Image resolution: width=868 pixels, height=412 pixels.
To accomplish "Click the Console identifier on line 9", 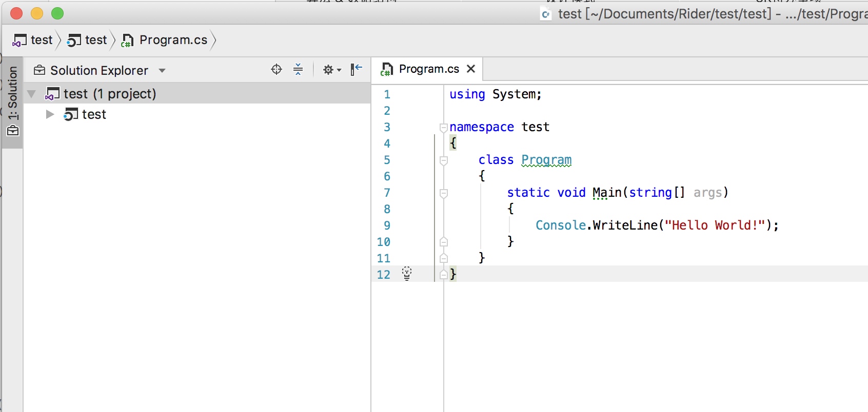I will tap(561, 225).
